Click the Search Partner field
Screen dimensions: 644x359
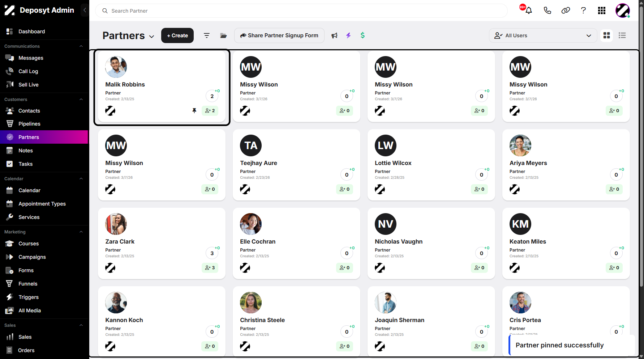pos(301,11)
